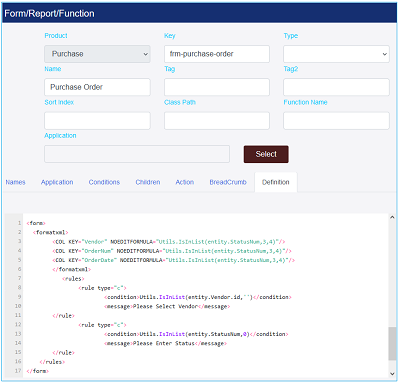This screenshot has width=400, height=384.
Task: Open the BreadCrumb tab
Action: (228, 182)
